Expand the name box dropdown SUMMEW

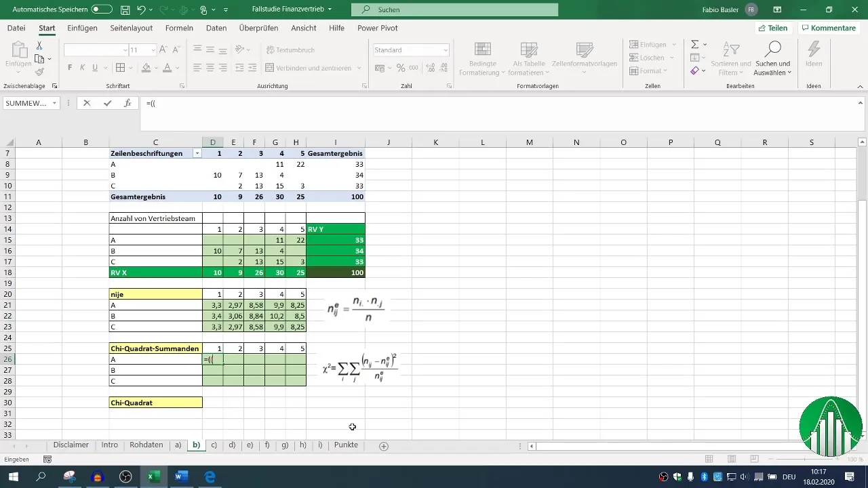point(56,104)
